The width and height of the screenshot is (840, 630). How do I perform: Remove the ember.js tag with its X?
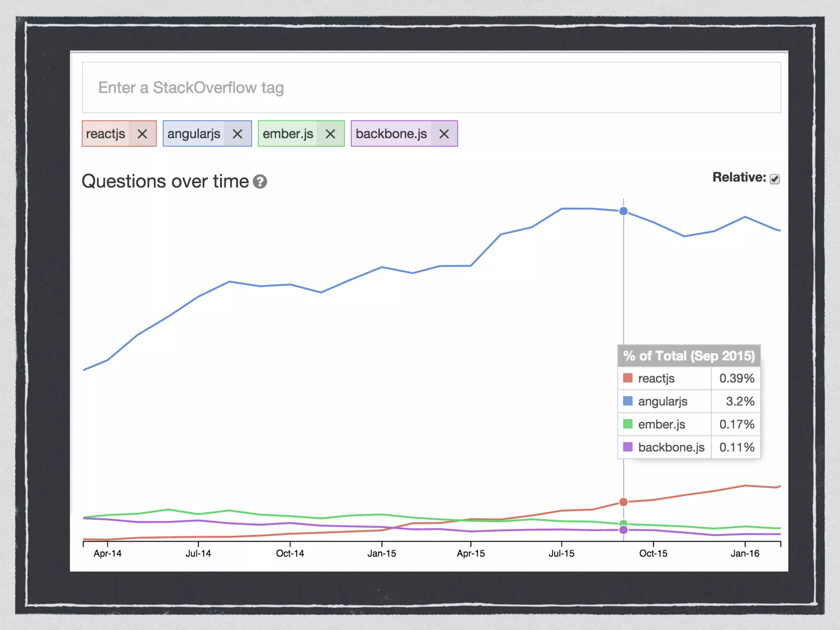pos(330,134)
